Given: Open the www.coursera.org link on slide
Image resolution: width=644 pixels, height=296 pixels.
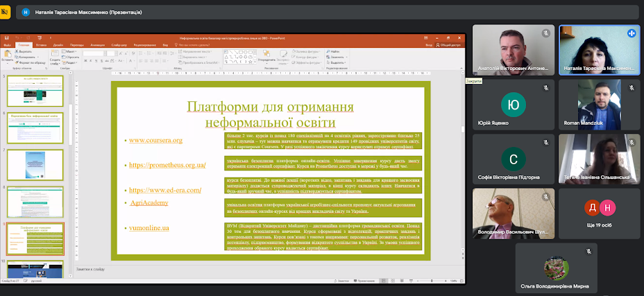Looking at the screenshot, I should (x=155, y=141).
